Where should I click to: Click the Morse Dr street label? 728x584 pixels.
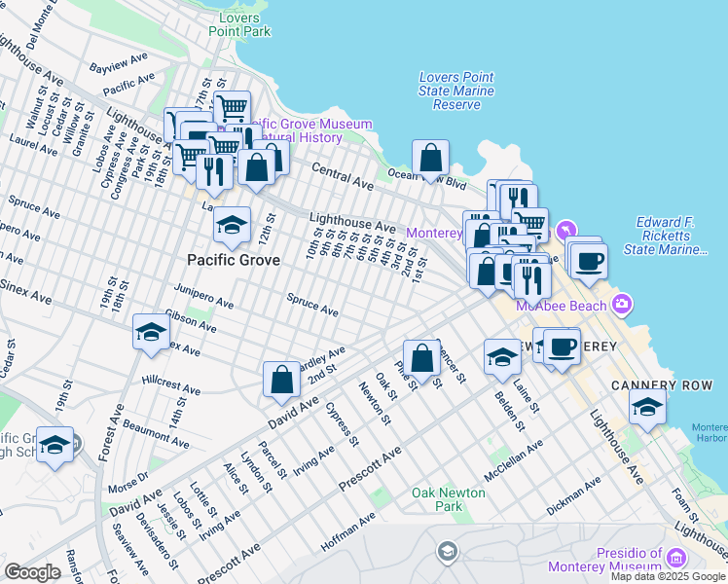(128, 483)
